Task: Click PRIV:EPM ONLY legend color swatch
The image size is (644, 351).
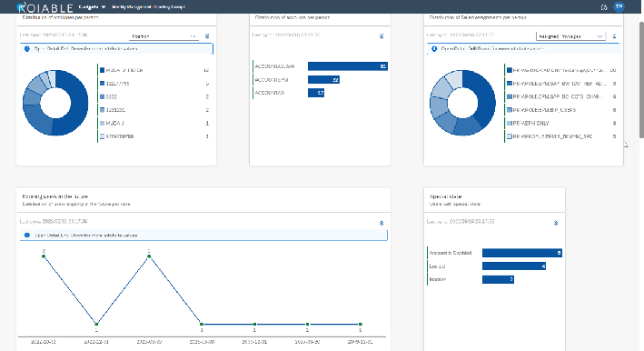Action: tap(510, 123)
